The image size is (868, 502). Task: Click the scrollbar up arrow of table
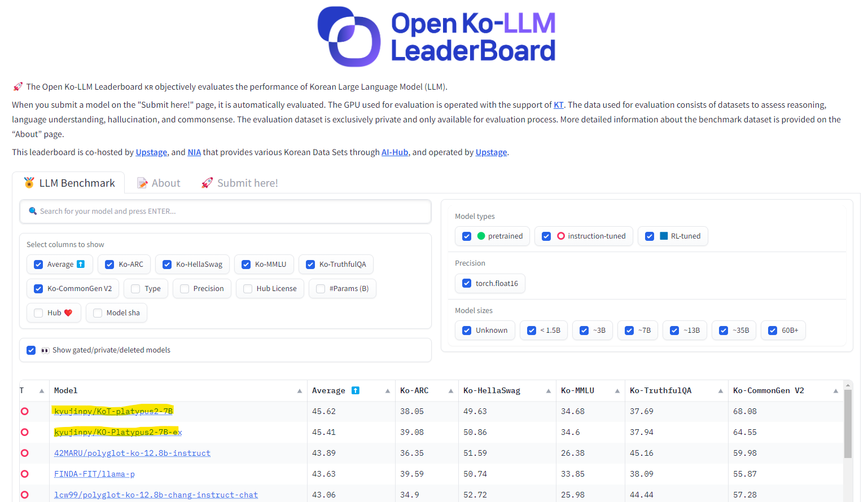[x=848, y=385]
